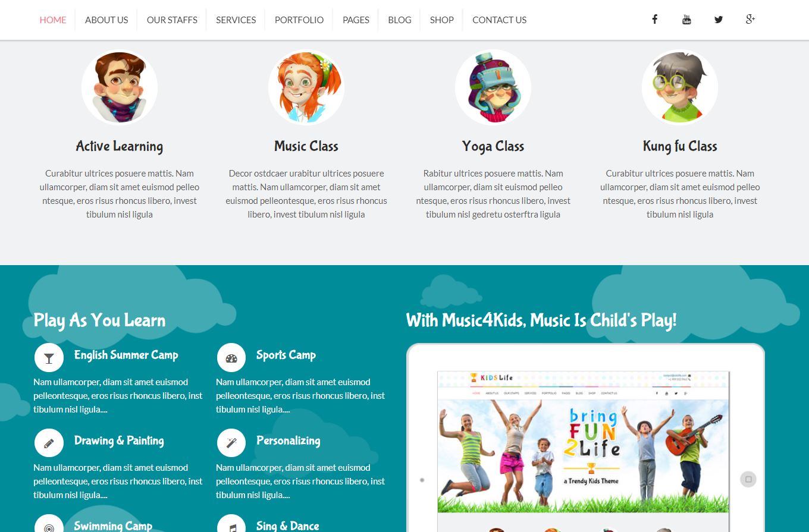Open the YouTube social icon
809x532 pixels.
(x=686, y=20)
